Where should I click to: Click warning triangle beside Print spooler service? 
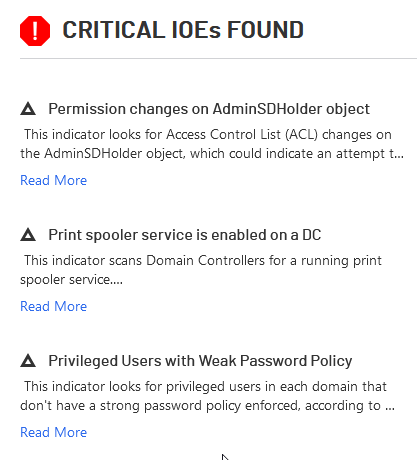[x=28, y=235]
